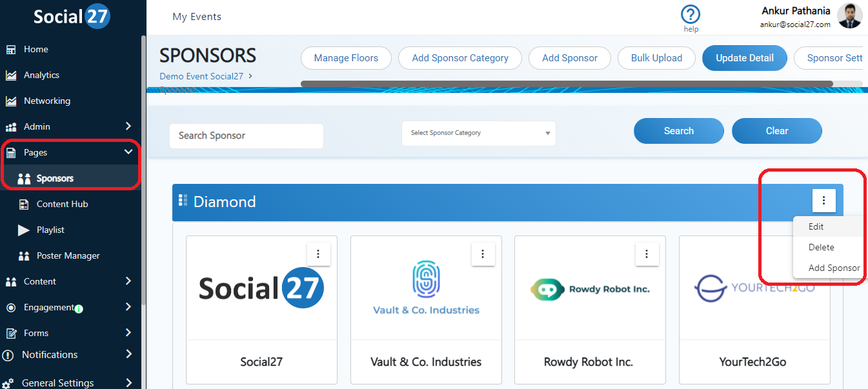This screenshot has width=868, height=389.
Task: Open the Diamond category three-dot menu
Action: (823, 201)
